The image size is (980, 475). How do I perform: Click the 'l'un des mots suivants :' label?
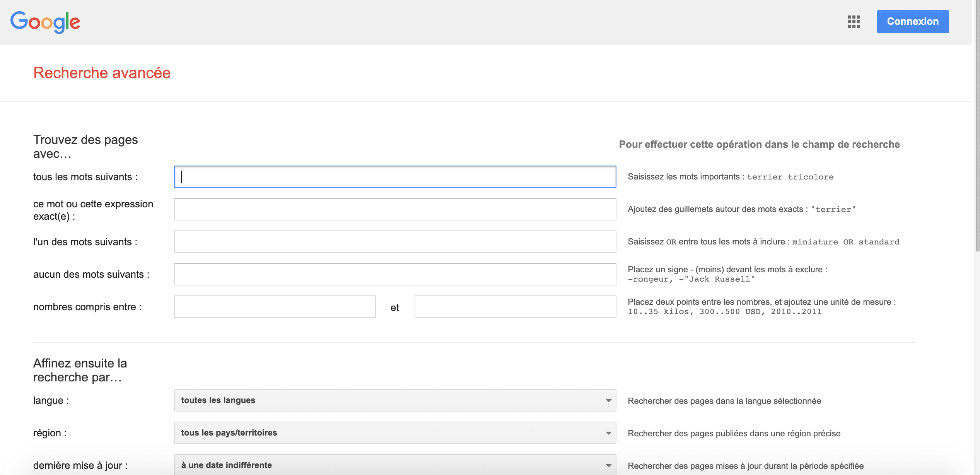point(85,242)
